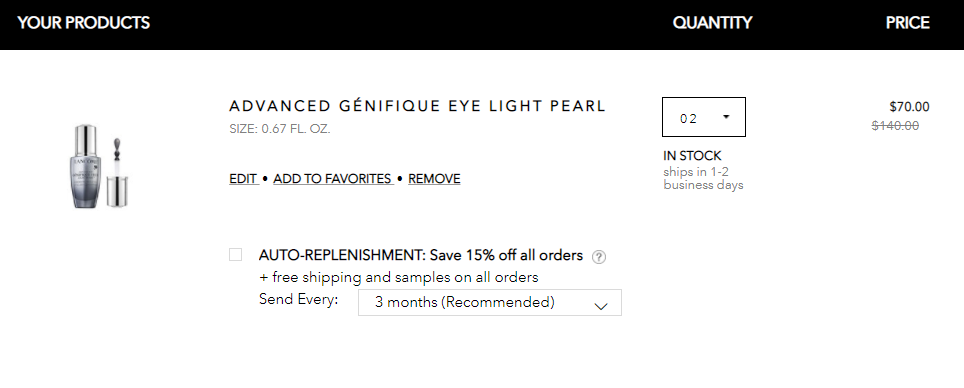Click the quantity dropdown caret arrow
The height and width of the screenshot is (388, 964).
tap(725, 117)
